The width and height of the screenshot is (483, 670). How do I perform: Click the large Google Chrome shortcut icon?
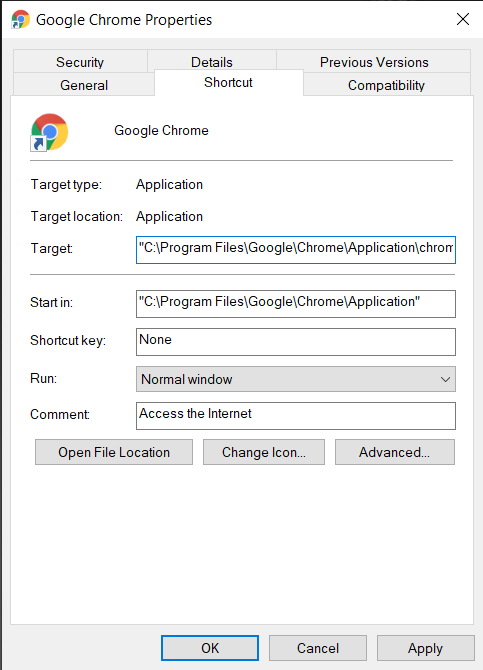coord(49,132)
